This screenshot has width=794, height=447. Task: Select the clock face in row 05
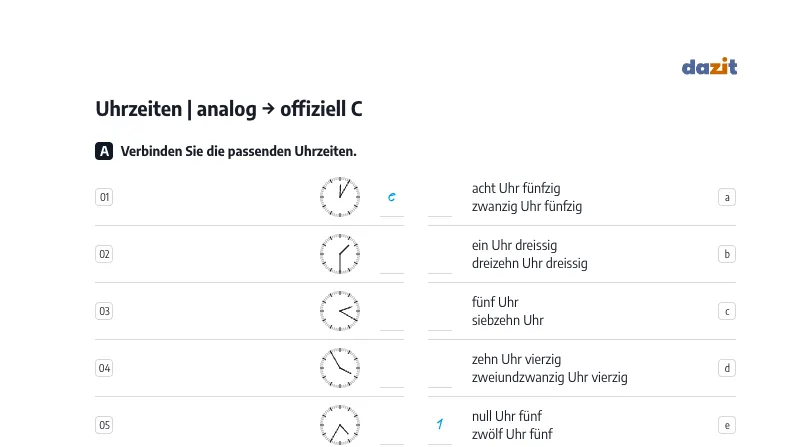(x=340, y=425)
